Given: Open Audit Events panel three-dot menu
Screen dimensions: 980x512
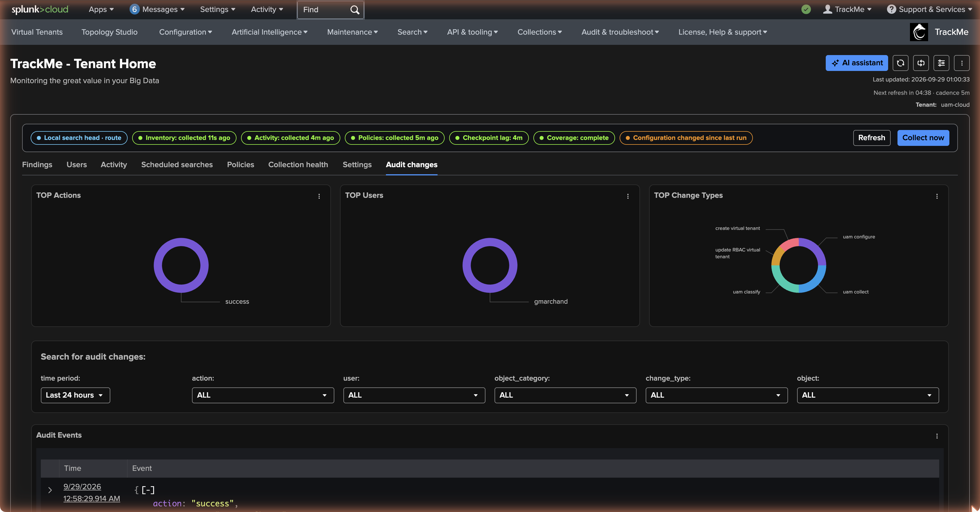Looking at the screenshot, I should point(937,436).
